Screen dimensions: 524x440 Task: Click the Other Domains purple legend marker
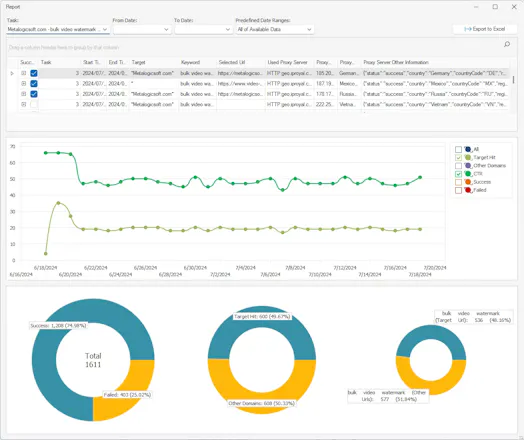pos(468,165)
